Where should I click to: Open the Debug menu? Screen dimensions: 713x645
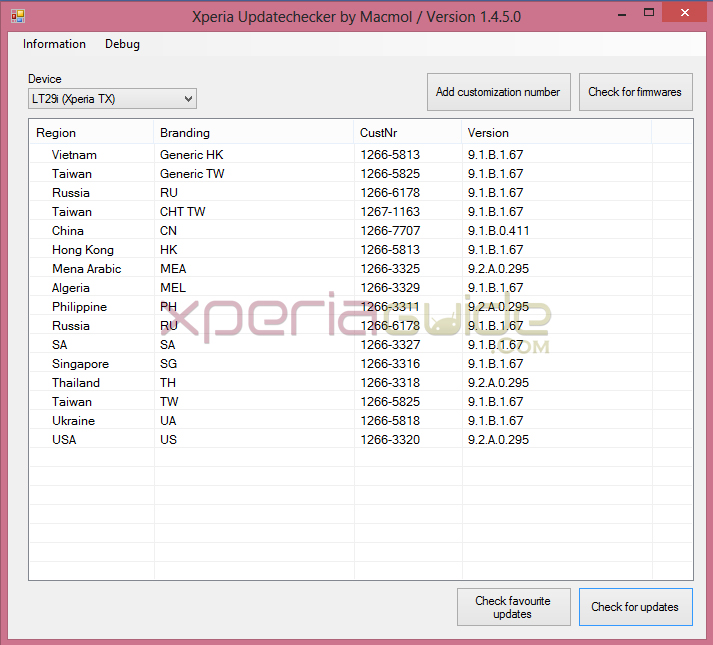coord(122,44)
